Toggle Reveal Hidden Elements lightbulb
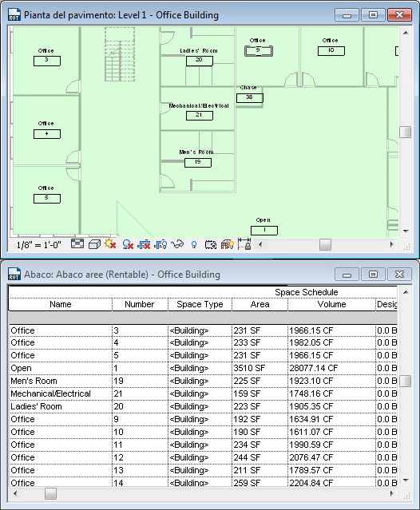Screen dimensions: 420x510 194,244
